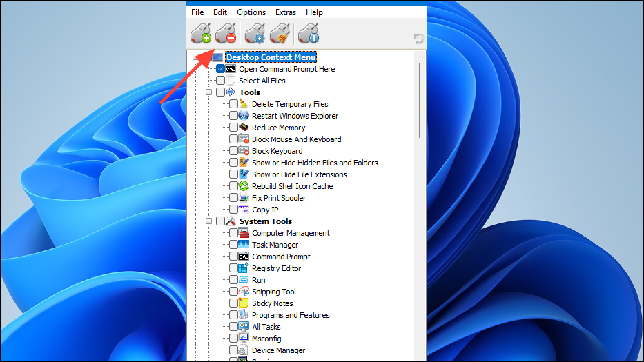Viewport: 644px width, 362px height.
Task: Open the Options menu
Action: point(251,12)
